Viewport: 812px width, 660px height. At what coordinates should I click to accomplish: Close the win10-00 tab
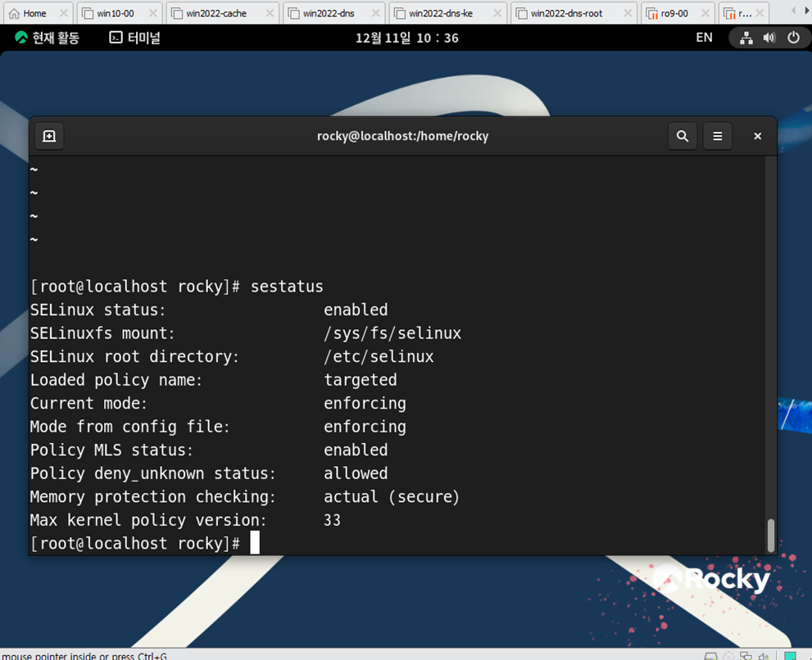click(152, 13)
